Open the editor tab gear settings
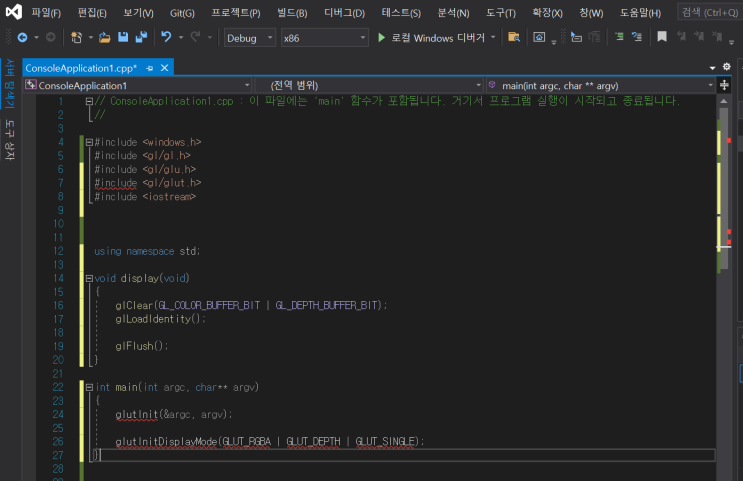Screen dimensions: 743x481 (x=726, y=67)
